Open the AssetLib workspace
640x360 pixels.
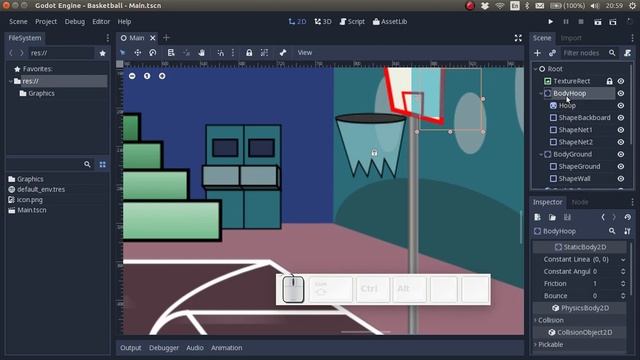390,22
